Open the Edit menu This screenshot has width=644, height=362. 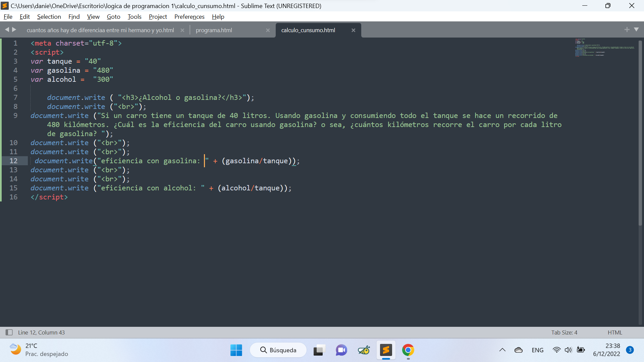coord(25,17)
